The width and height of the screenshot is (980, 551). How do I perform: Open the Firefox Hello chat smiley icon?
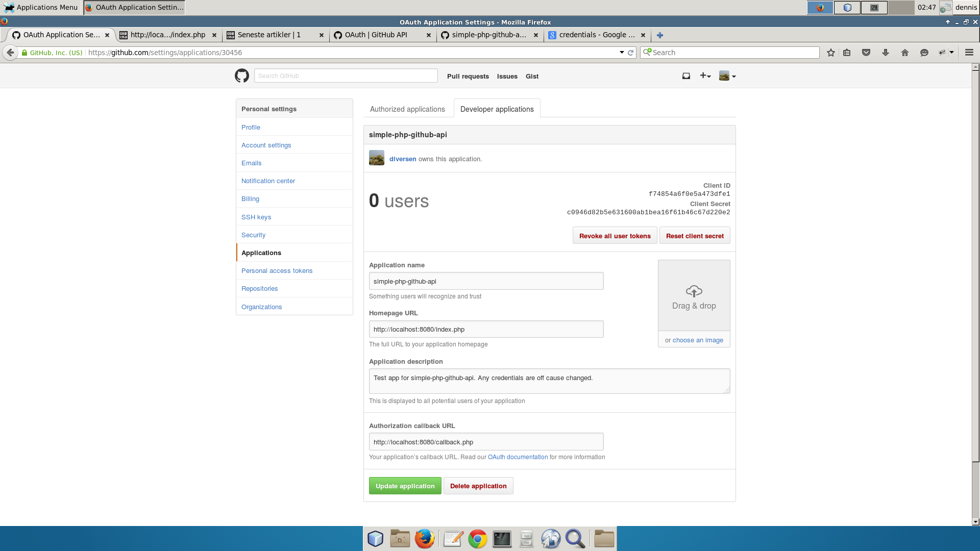(924, 53)
